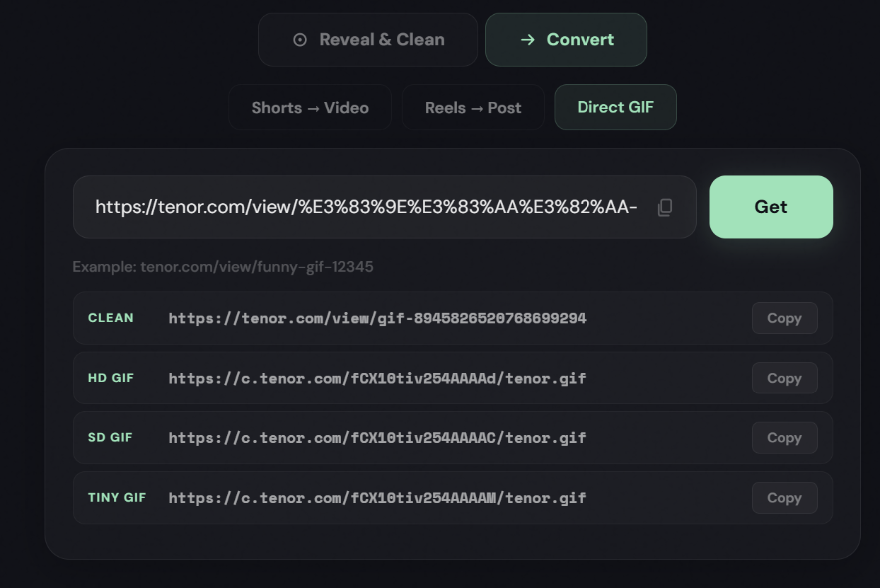The height and width of the screenshot is (588, 880).
Task: Select the CLEAN result URL text
Action: pyautogui.click(x=377, y=318)
